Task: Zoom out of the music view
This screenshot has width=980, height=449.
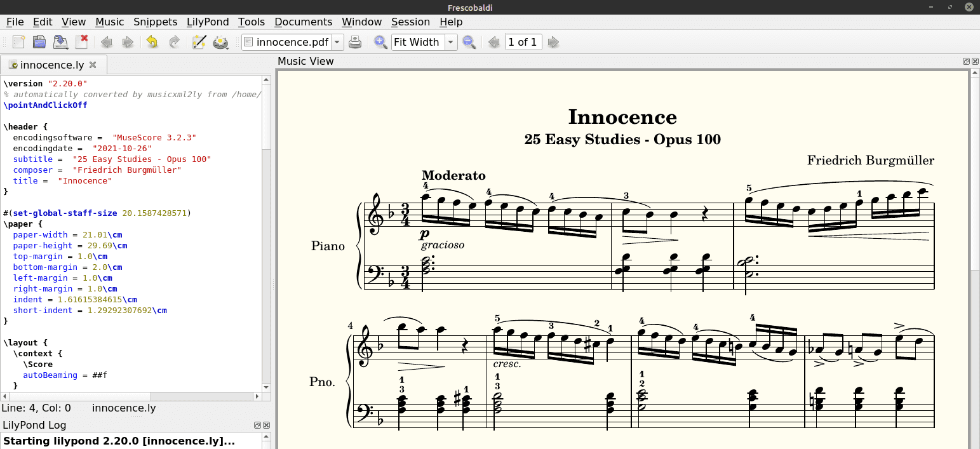Action: [469, 42]
